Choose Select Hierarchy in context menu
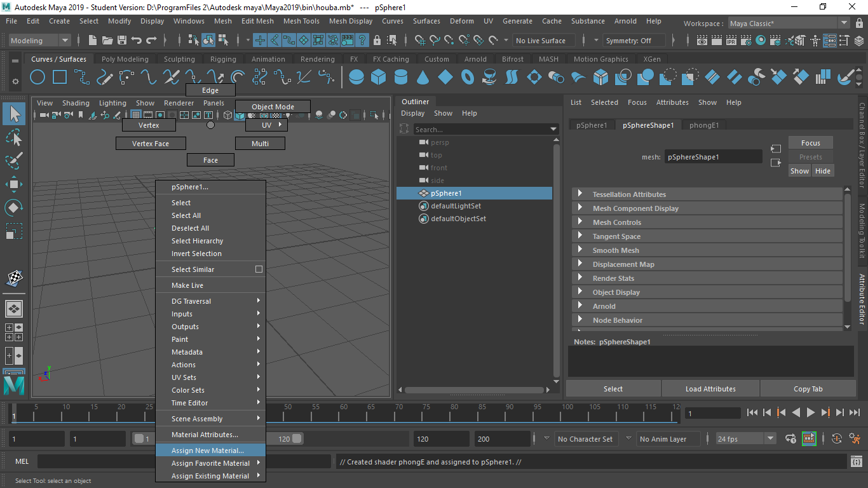 pos(210,241)
